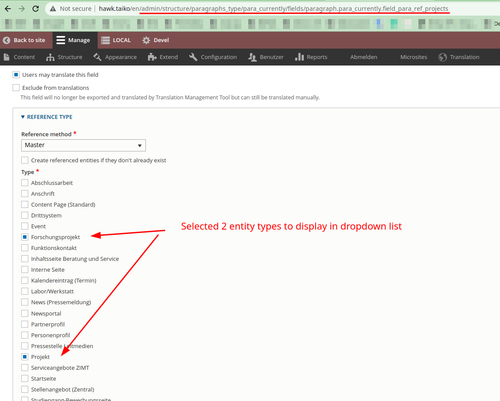The image size is (500, 401).
Task: Reload the page with refresh icon
Action: pos(36,9)
